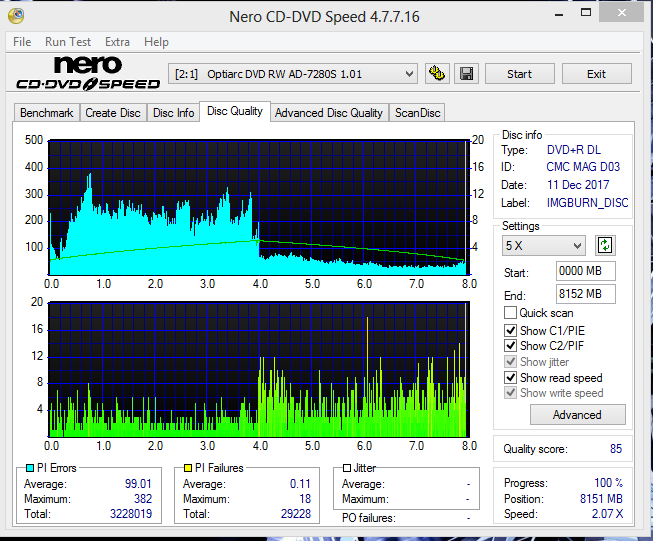Click the disc ID CMC MAG D03

click(583, 167)
